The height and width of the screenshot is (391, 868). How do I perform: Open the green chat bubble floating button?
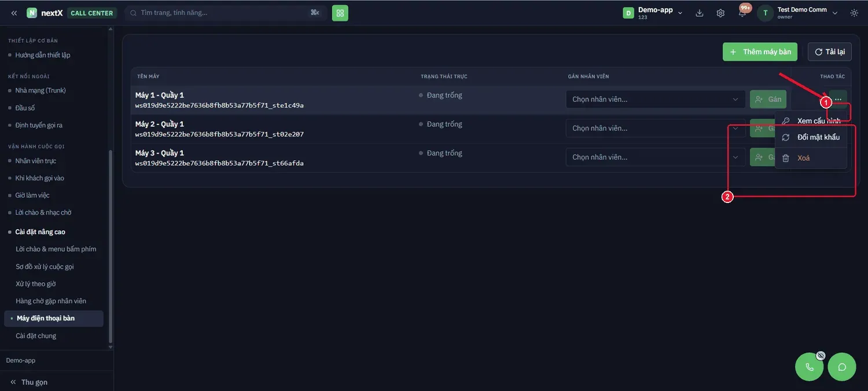coord(842,367)
